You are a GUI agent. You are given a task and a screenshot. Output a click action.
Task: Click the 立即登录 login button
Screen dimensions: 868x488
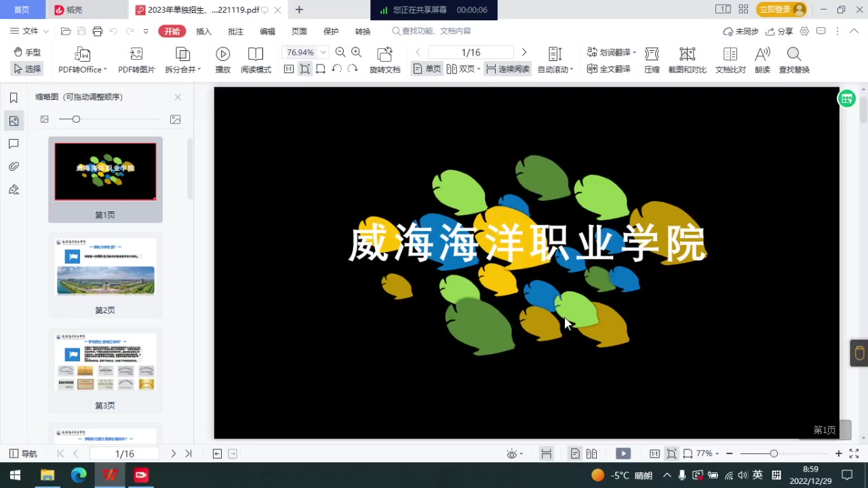click(781, 9)
